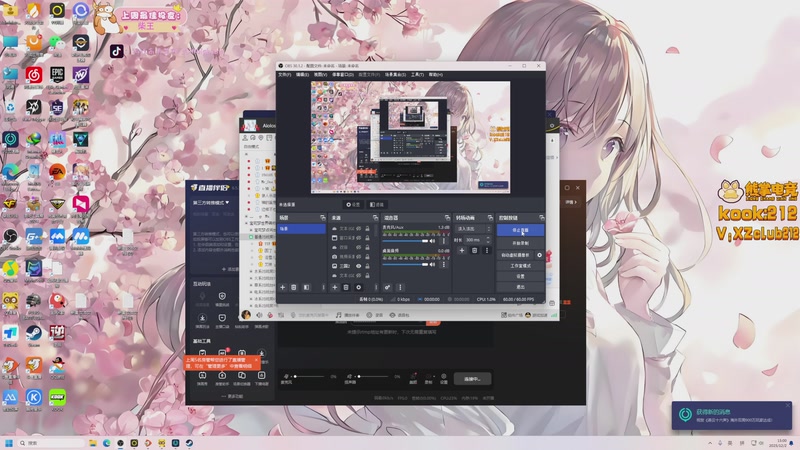Click 滤镜 button below OBS preview

[377, 204]
